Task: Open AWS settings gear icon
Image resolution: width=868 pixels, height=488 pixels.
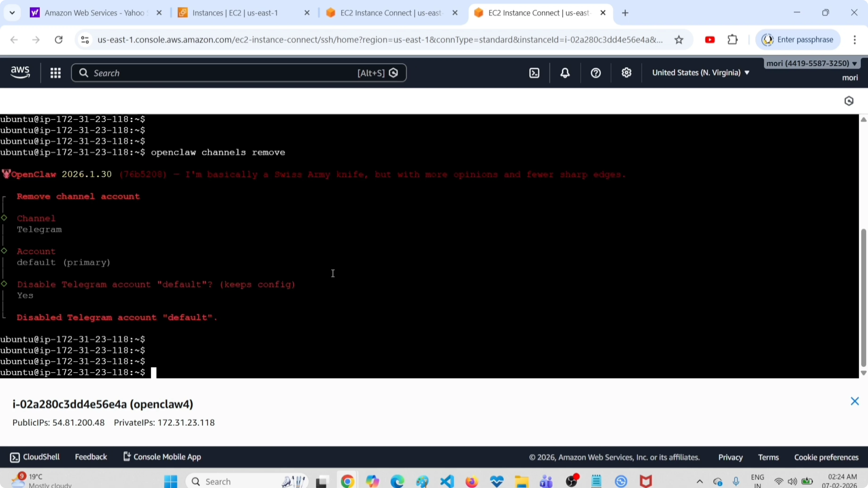Action: [626, 73]
